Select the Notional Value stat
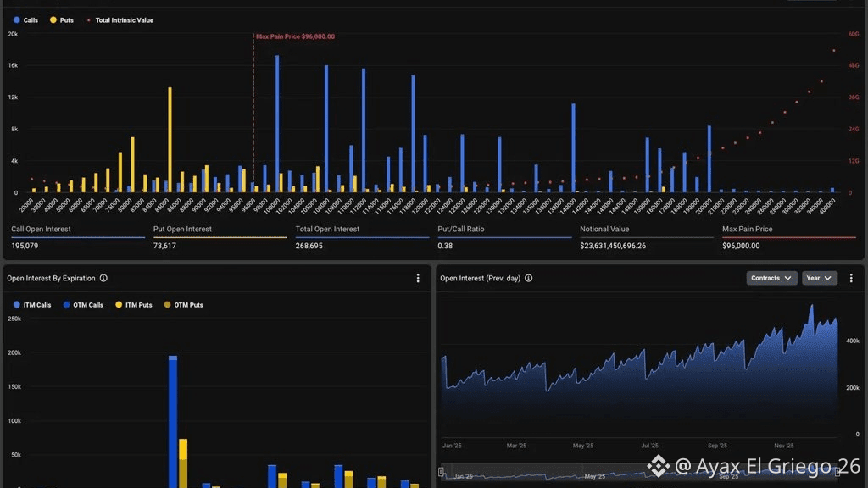This screenshot has width=868, height=488. 647,237
